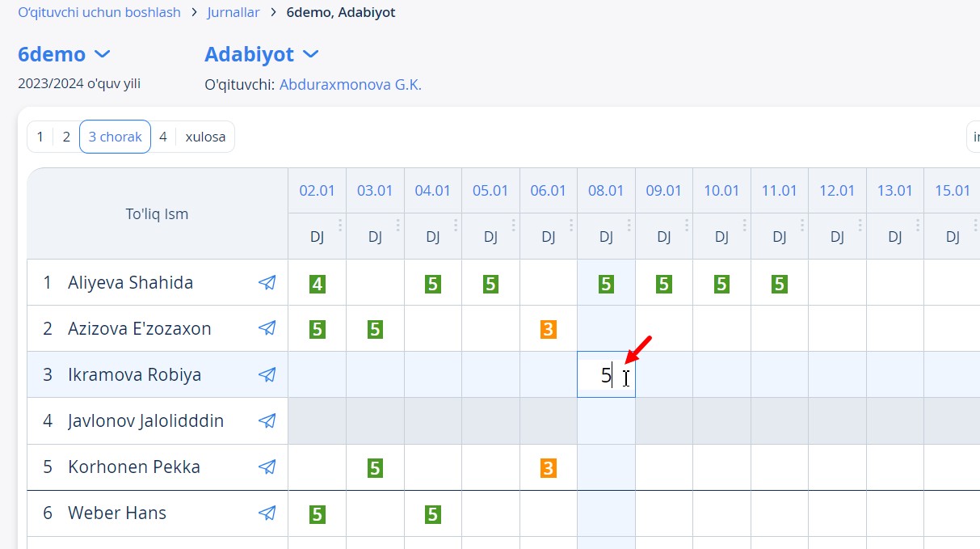
Task: Select Azizova E'zozaxon's grade 3 on 06.01
Action: coord(549,330)
